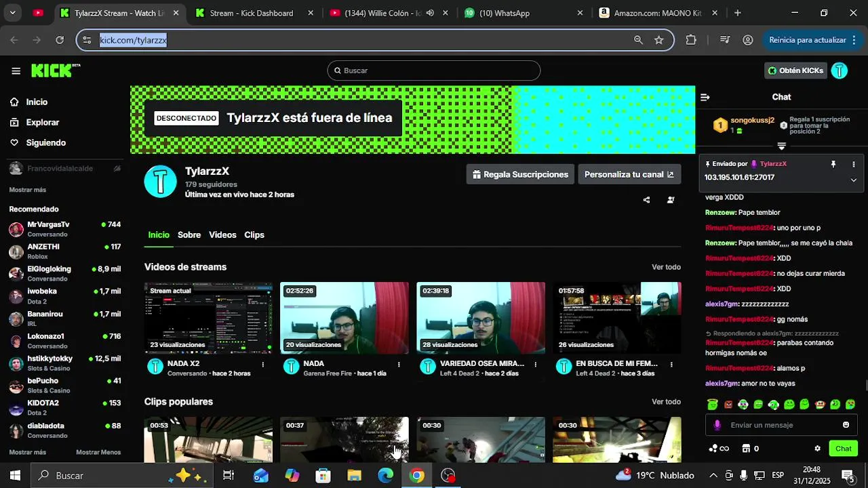Open the Chrome zoom magnifier icon in the address bar
This screenshot has width=868, height=488.
[638, 40]
